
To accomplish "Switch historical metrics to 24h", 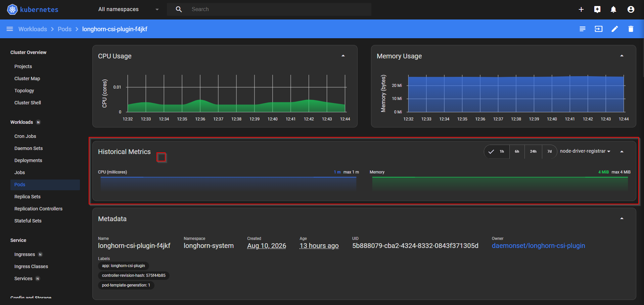I will coord(533,152).
